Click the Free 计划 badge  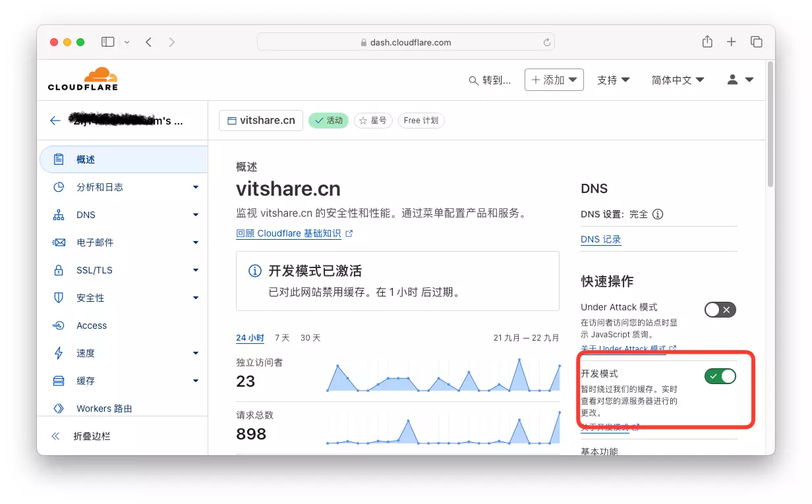[x=421, y=121]
